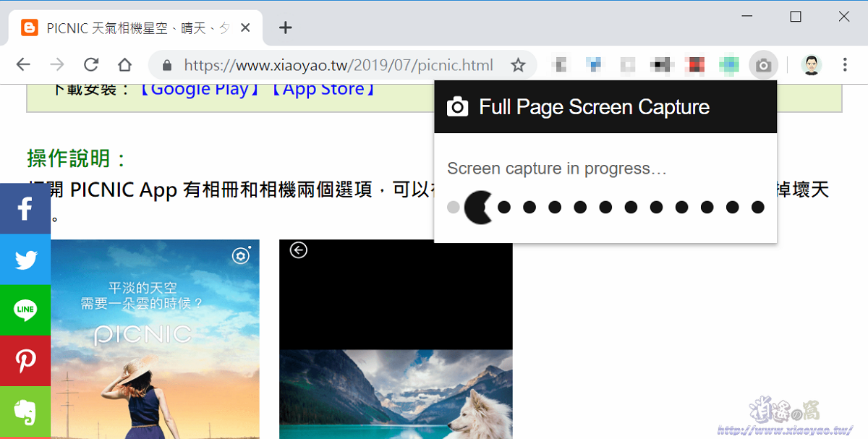Maximize the Chrome window

[x=796, y=17]
